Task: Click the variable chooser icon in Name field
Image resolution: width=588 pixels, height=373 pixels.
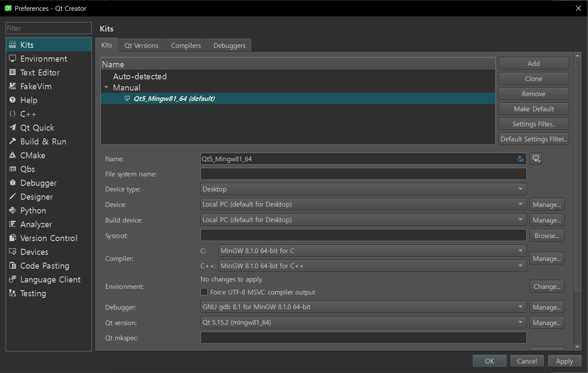Action: click(x=521, y=159)
